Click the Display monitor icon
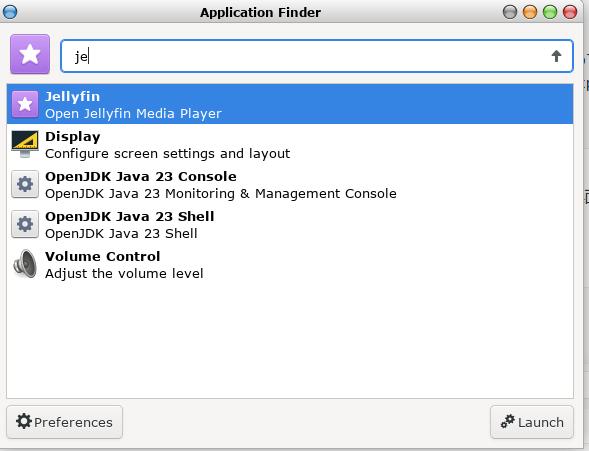Viewport: 589px width, 451px height. (25, 144)
